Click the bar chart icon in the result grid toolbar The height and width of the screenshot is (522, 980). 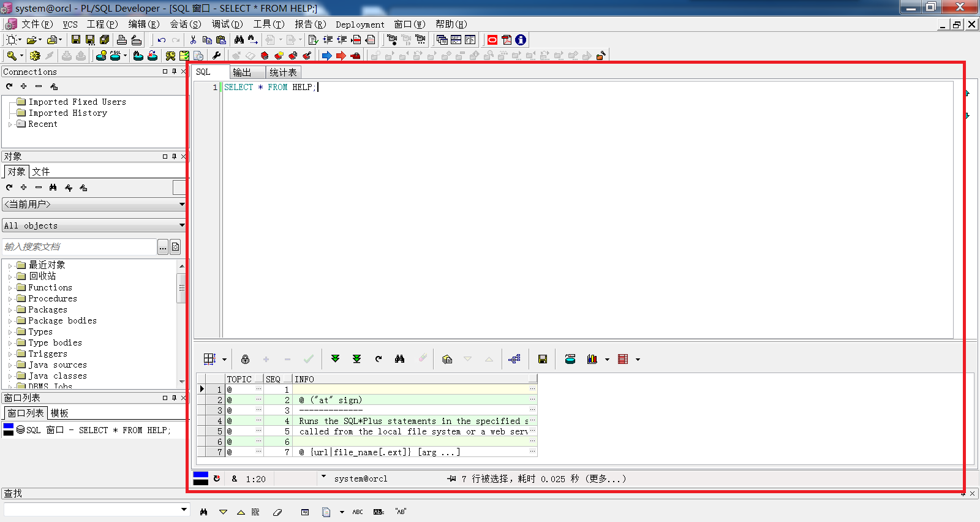tap(592, 359)
